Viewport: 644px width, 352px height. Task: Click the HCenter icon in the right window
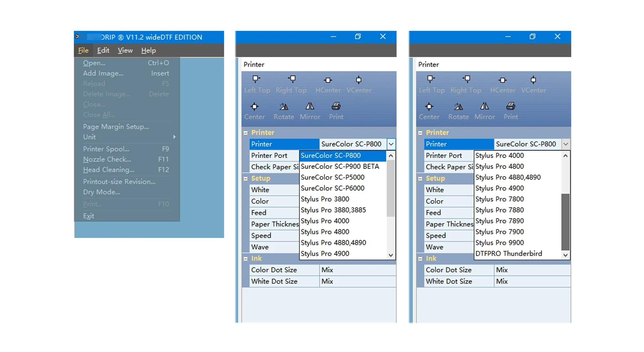click(502, 80)
